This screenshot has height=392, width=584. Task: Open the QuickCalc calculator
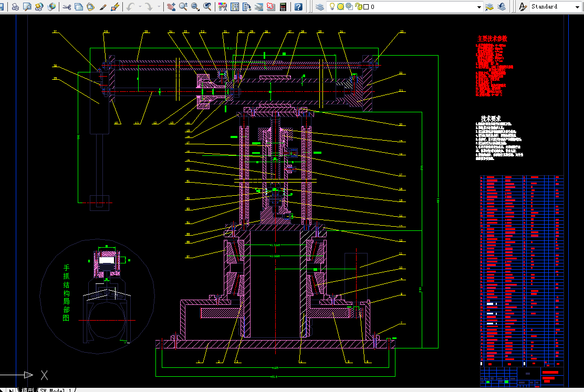coord(284,7)
